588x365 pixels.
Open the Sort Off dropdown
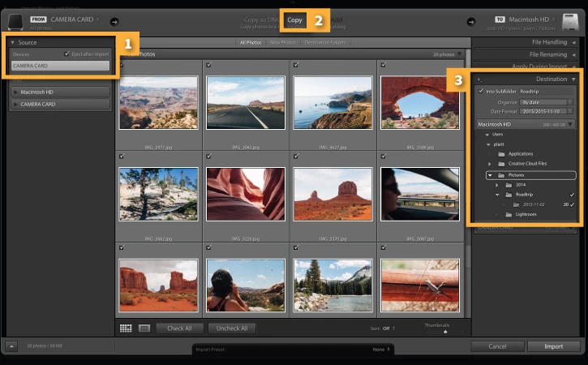[x=388, y=328]
